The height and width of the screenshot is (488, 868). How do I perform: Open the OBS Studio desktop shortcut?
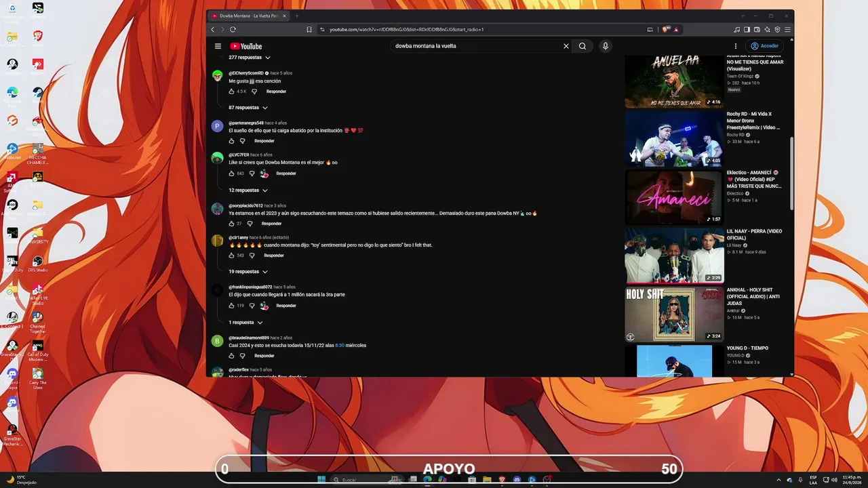(x=38, y=264)
